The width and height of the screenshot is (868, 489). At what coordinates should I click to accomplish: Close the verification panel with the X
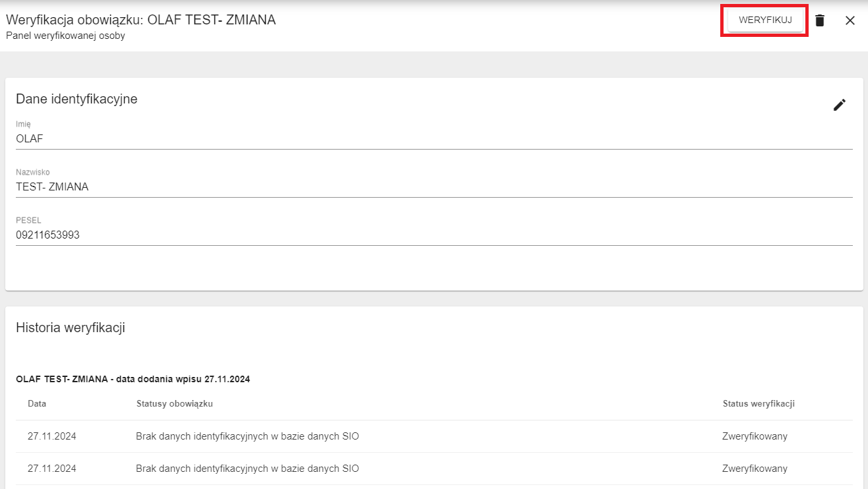[x=850, y=20]
